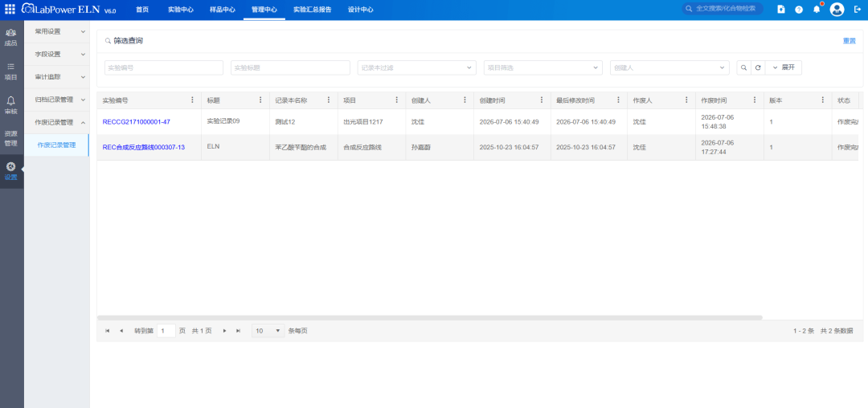Go to last page pager icon
This screenshot has height=408, width=868.
(x=239, y=331)
